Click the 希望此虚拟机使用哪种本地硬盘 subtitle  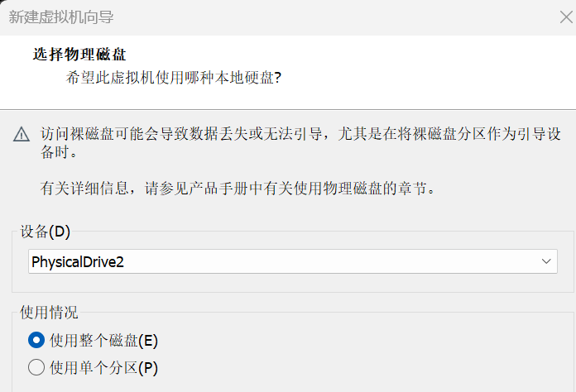click(x=173, y=78)
